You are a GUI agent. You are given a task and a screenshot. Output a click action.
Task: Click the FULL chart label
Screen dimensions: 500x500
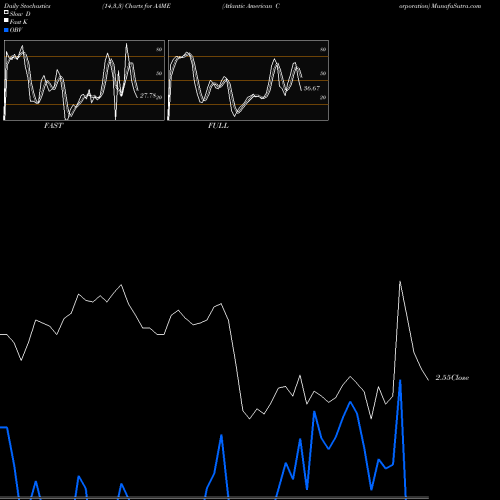(218, 126)
